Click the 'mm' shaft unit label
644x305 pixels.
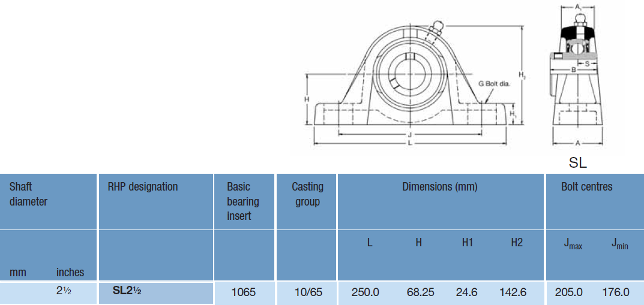tap(17, 272)
